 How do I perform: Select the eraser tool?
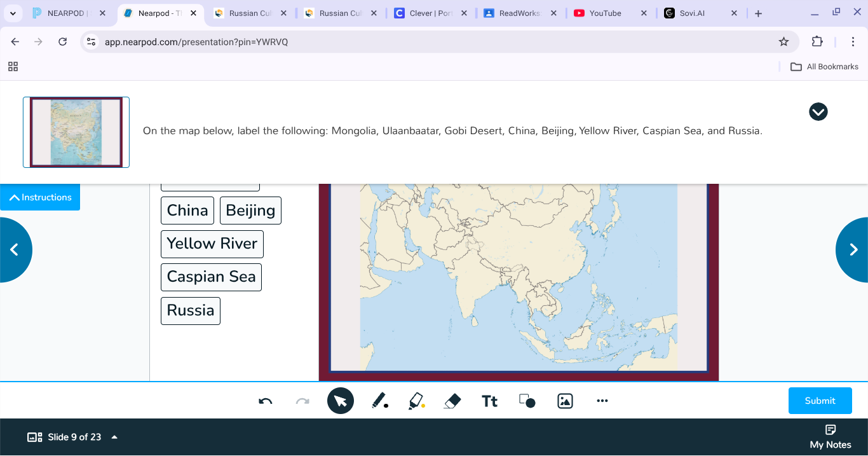[452, 401]
